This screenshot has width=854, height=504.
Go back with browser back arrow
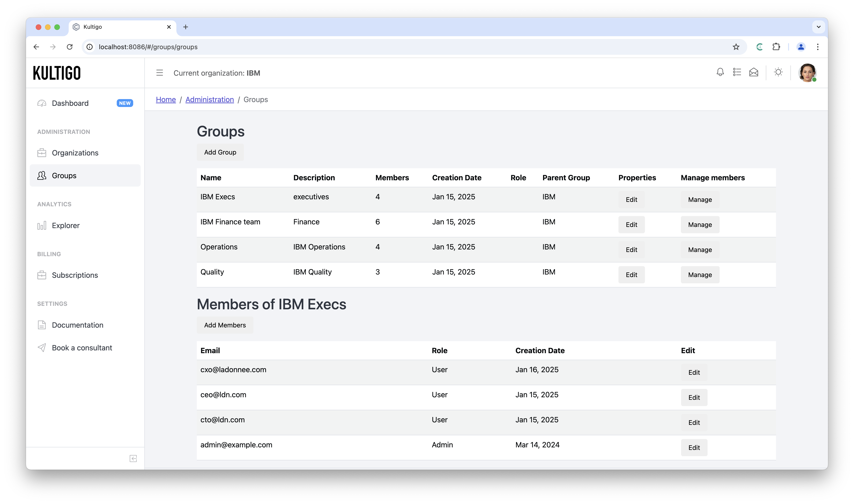[x=36, y=47]
